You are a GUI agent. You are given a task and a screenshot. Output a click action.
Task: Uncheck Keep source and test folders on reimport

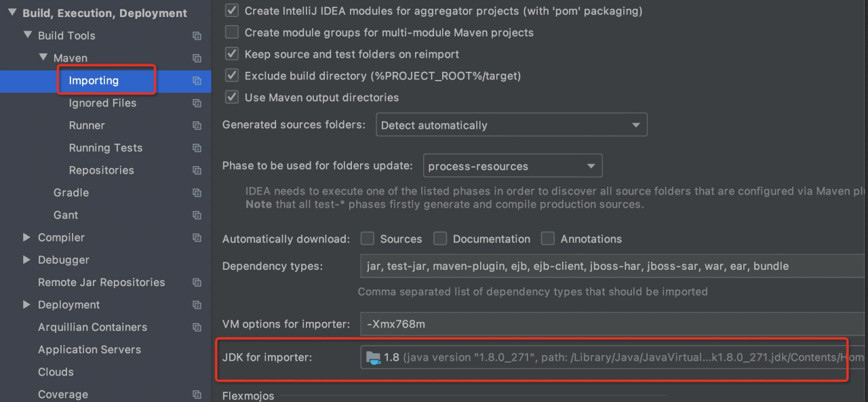(x=232, y=54)
